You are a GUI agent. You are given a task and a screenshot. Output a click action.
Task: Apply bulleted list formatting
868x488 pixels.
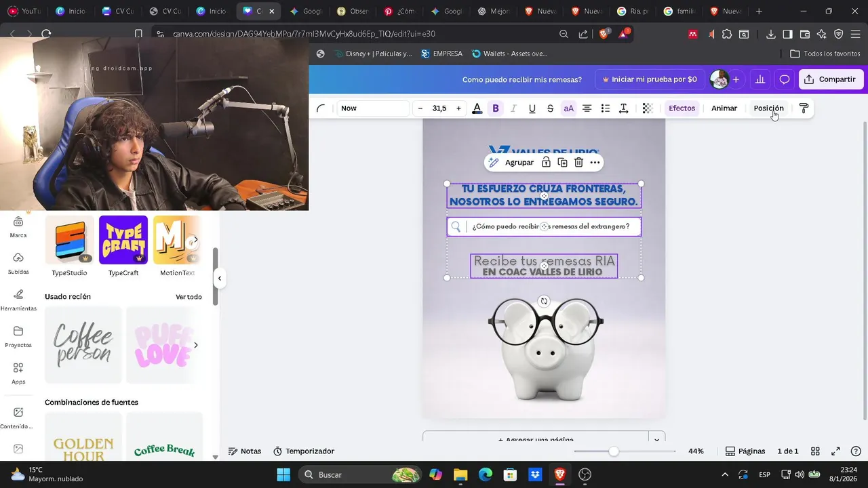(606, 108)
